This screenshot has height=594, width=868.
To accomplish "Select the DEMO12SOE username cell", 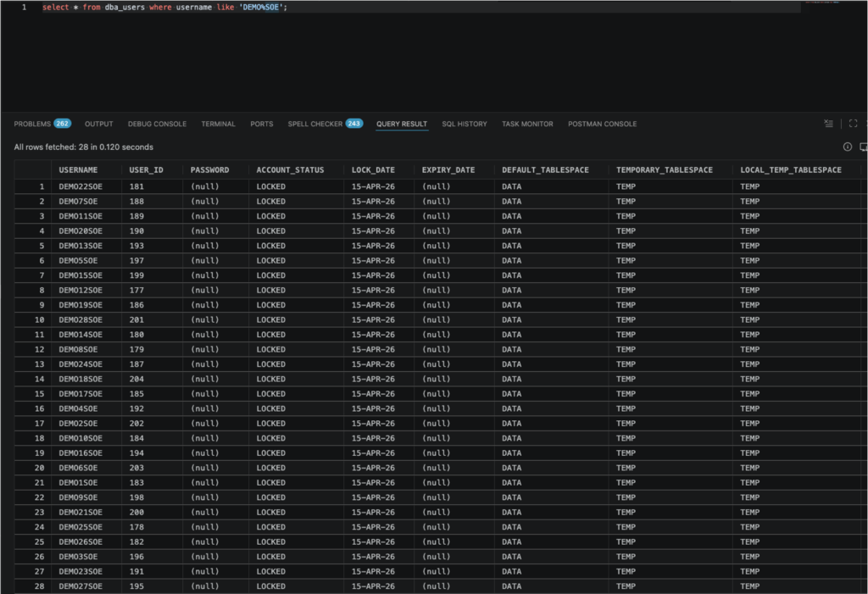I will click(86, 290).
